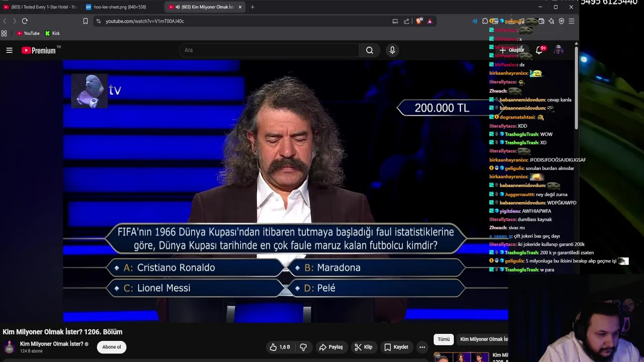Click the Klip clip button
The width and height of the screenshot is (644, 362).
tap(363, 347)
